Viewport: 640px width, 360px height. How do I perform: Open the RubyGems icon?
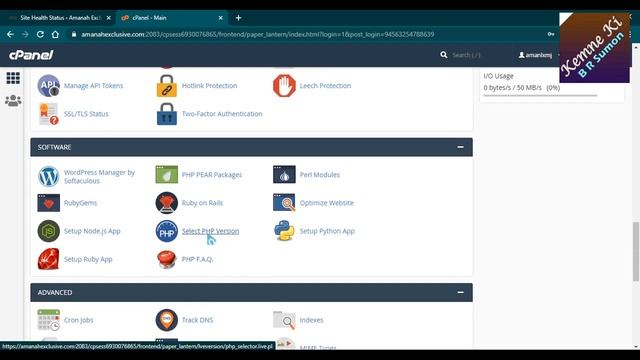(x=49, y=203)
